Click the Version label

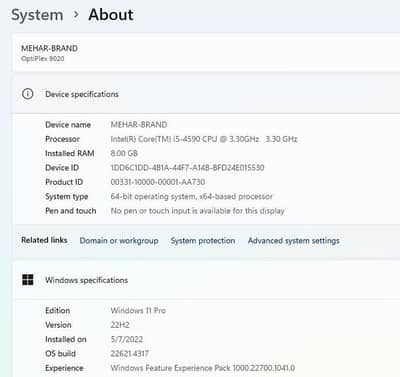click(58, 325)
